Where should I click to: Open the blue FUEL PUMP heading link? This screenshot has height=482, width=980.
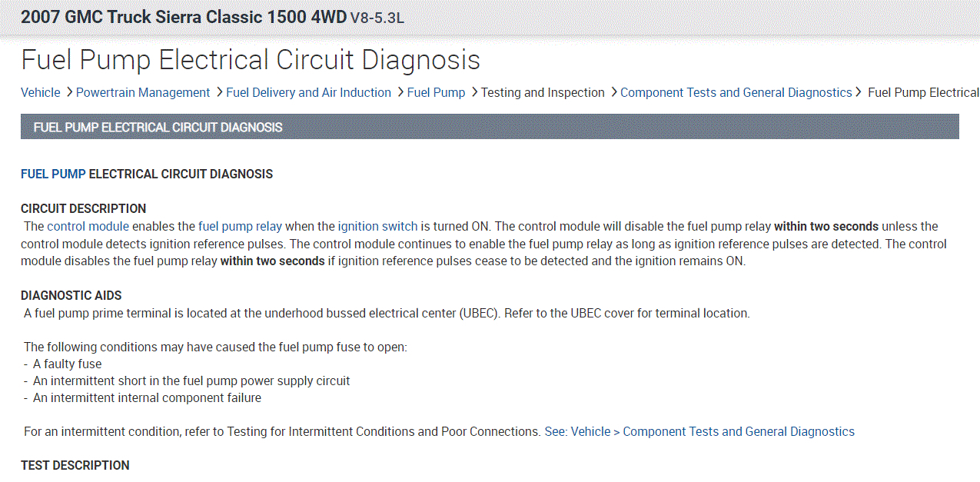[x=53, y=174]
